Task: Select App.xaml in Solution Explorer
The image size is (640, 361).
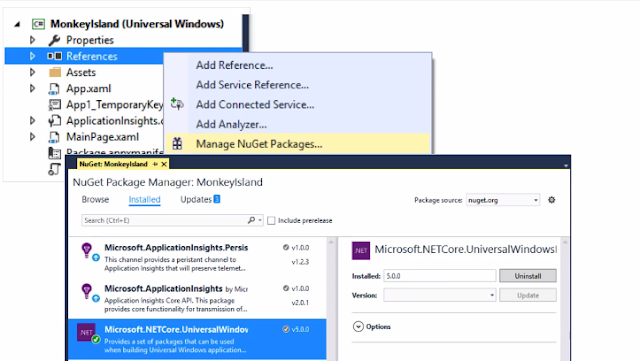Action: coord(89,89)
